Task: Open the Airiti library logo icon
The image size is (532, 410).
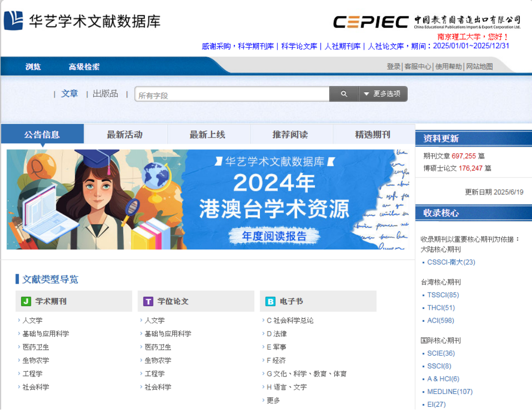Action: point(13,21)
